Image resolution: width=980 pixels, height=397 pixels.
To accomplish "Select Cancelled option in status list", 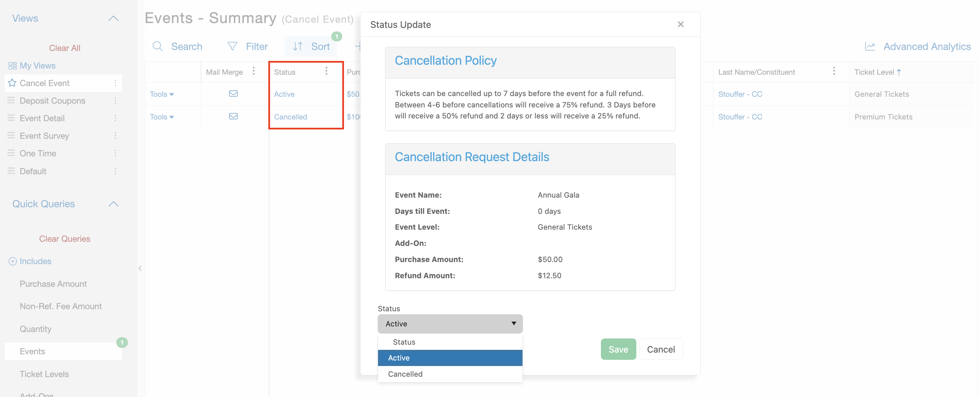I will coord(405,374).
